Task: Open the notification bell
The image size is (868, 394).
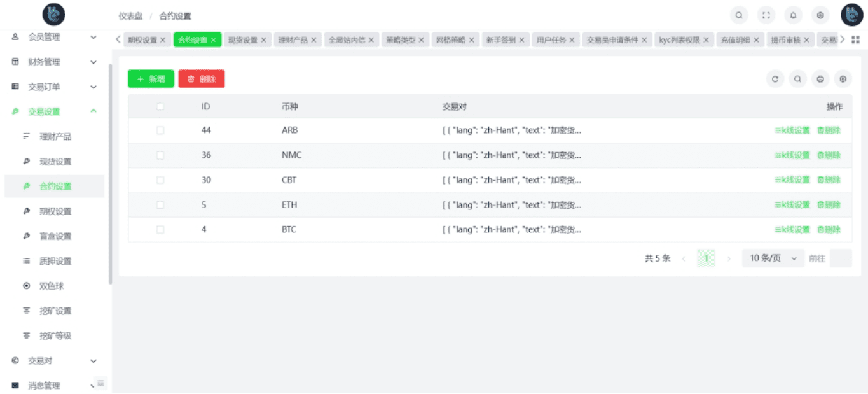Action: click(x=793, y=15)
